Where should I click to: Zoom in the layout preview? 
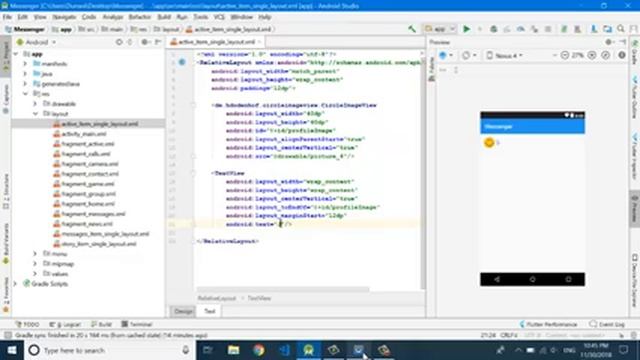(592, 55)
